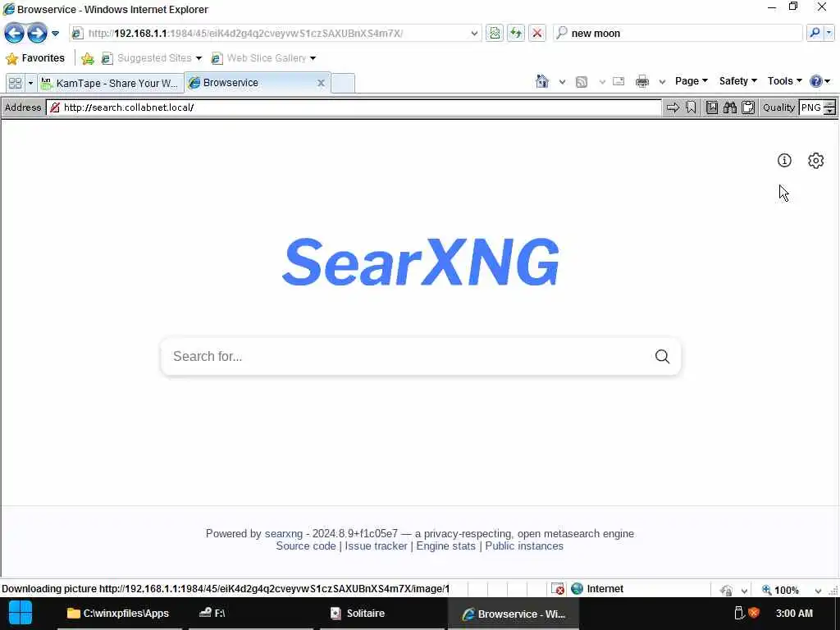Screen dimensions: 840x630
Task: Go forward with the IE Forward arrow
Action: point(37,33)
